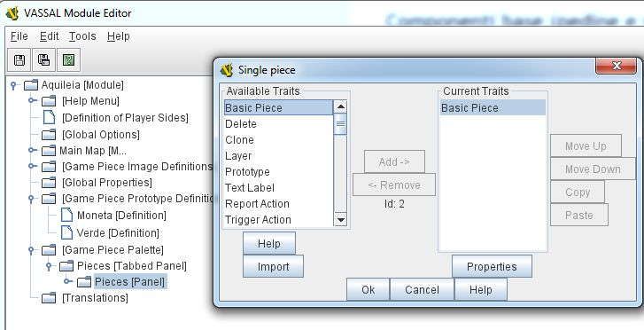Select the Moneta [Definition] tree label
Screen dimensions: 644x330
(121, 216)
